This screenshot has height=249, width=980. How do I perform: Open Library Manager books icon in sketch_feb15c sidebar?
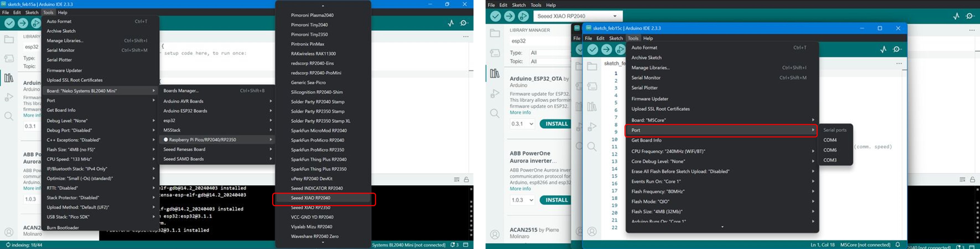tap(592, 107)
